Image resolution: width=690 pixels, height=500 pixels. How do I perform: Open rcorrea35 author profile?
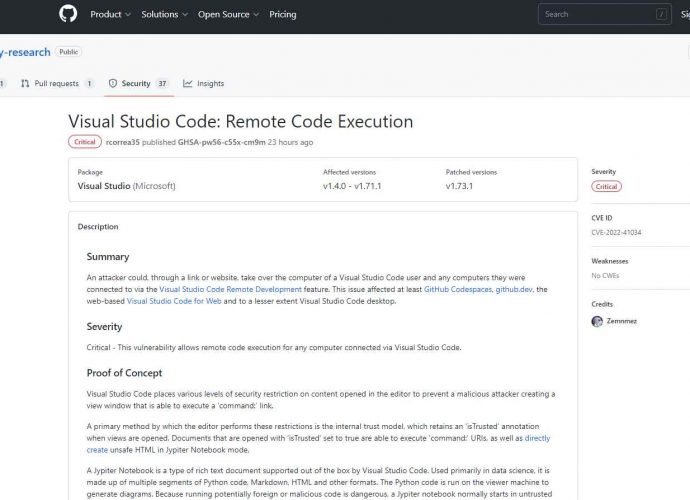tap(123, 142)
